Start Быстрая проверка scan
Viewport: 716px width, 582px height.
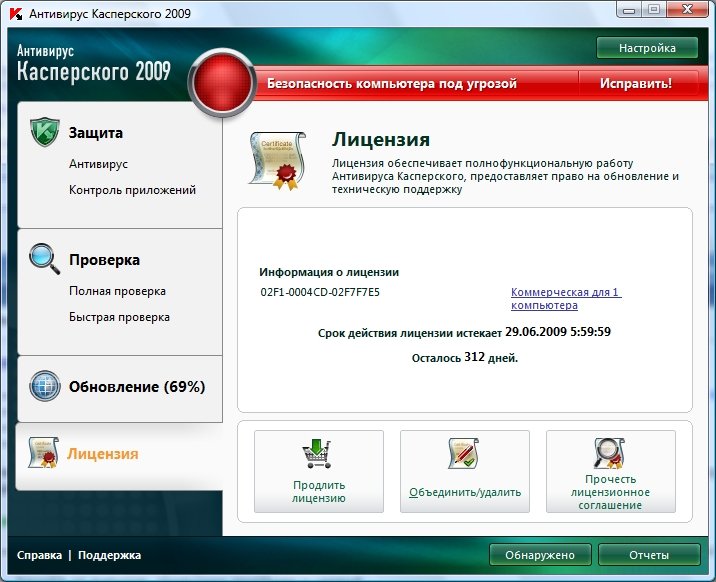[119, 317]
